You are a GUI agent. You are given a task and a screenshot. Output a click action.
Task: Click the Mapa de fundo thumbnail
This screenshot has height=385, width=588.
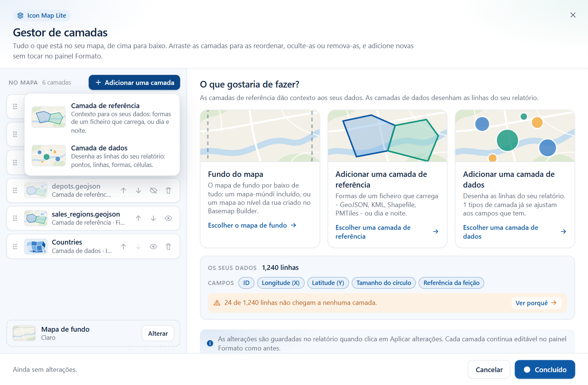tap(24, 333)
